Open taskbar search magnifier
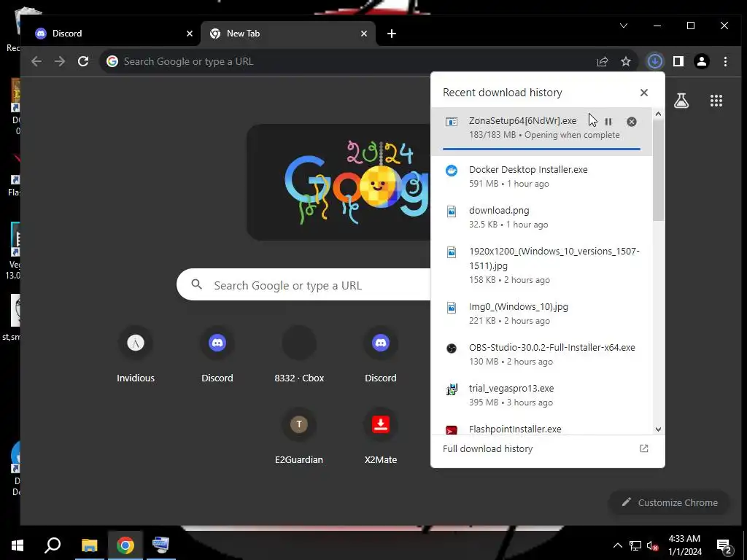 [x=53, y=545]
